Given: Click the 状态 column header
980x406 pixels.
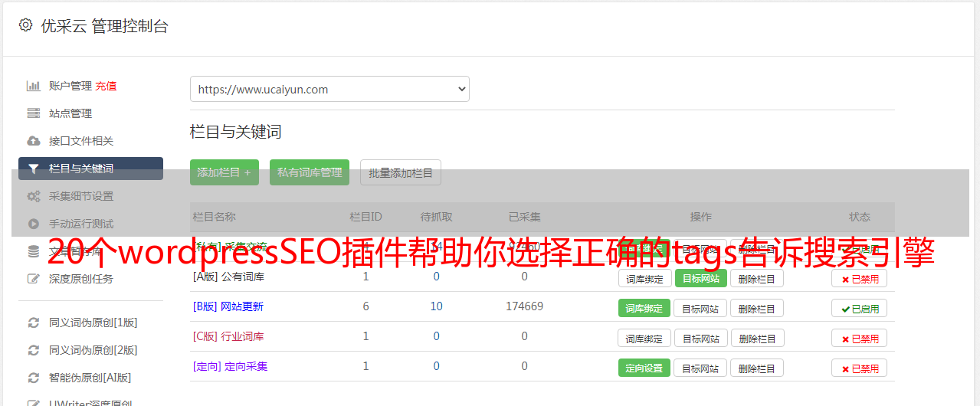Looking at the screenshot, I should pos(860,217).
